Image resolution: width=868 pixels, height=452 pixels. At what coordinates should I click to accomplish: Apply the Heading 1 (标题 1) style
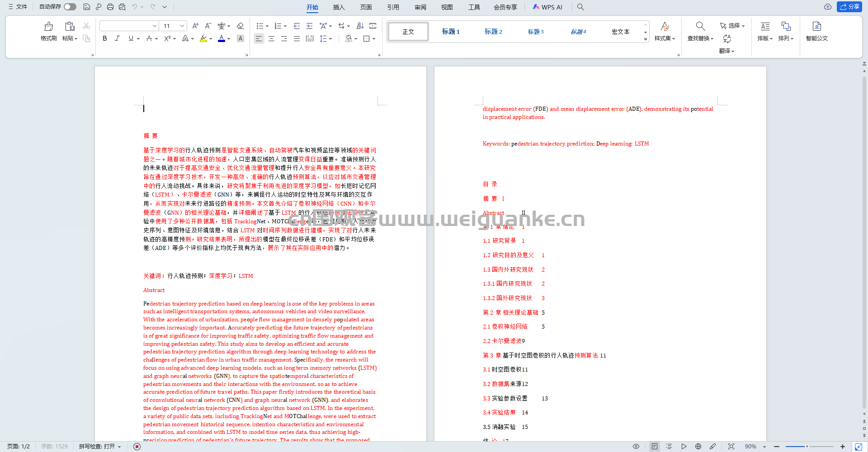pyautogui.click(x=450, y=32)
